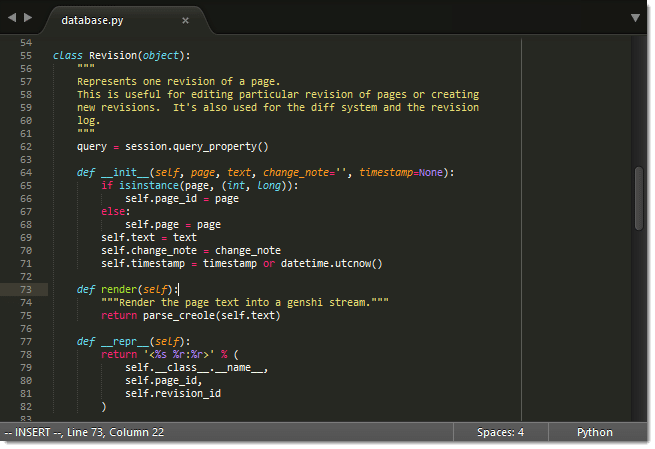Click 'timestamp=None' parameter text
Image resolution: width=655 pixels, height=449 pixels.
click(x=401, y=172)
